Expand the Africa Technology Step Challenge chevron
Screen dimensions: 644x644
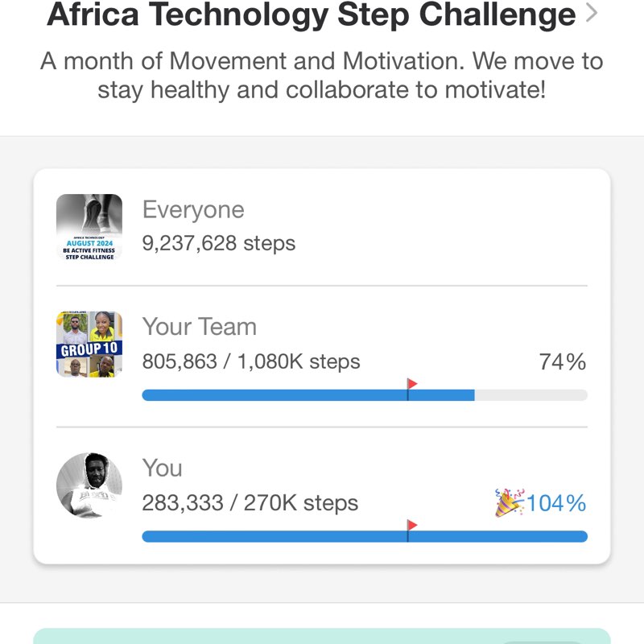coord(592,14)
